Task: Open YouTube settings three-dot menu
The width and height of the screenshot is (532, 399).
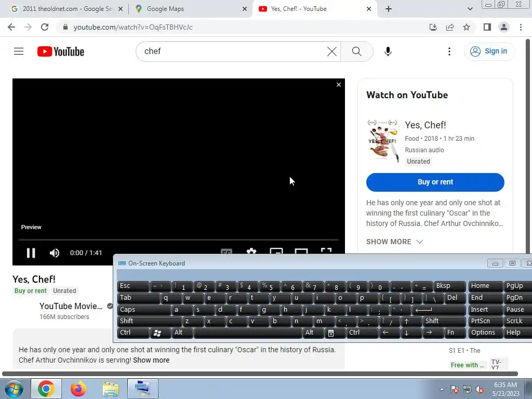Action: [449, 51]
